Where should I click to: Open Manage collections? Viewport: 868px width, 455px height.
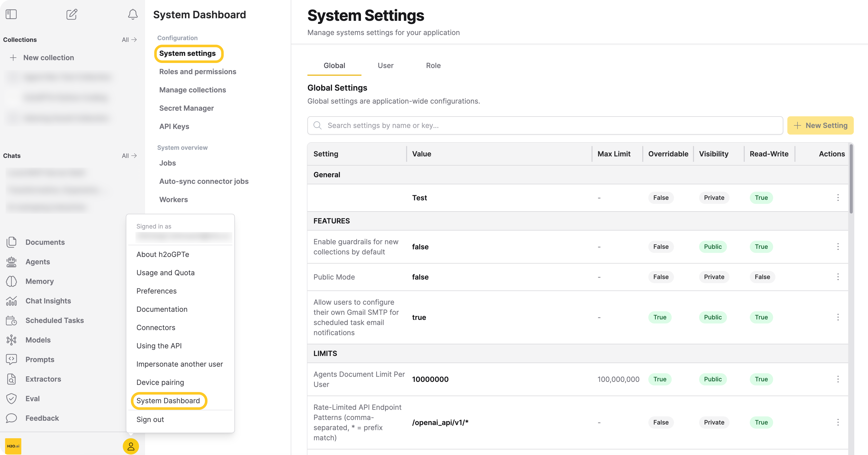click(193, 90)
